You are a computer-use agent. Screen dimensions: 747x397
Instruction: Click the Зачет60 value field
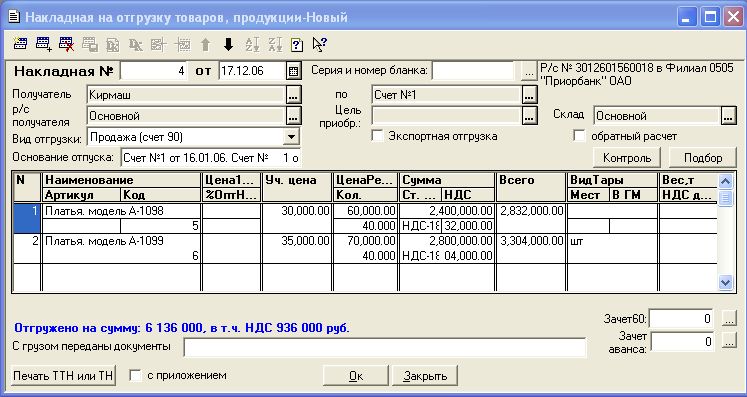pos(682,318)
